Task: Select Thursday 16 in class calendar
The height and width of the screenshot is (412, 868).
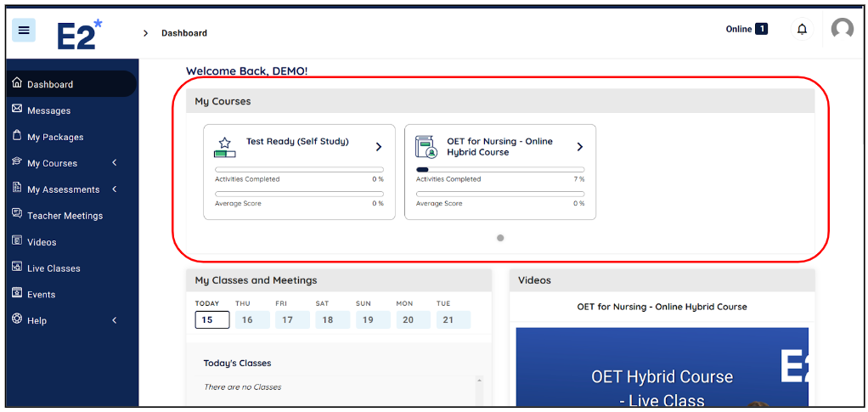Action: tap(246, 319)
